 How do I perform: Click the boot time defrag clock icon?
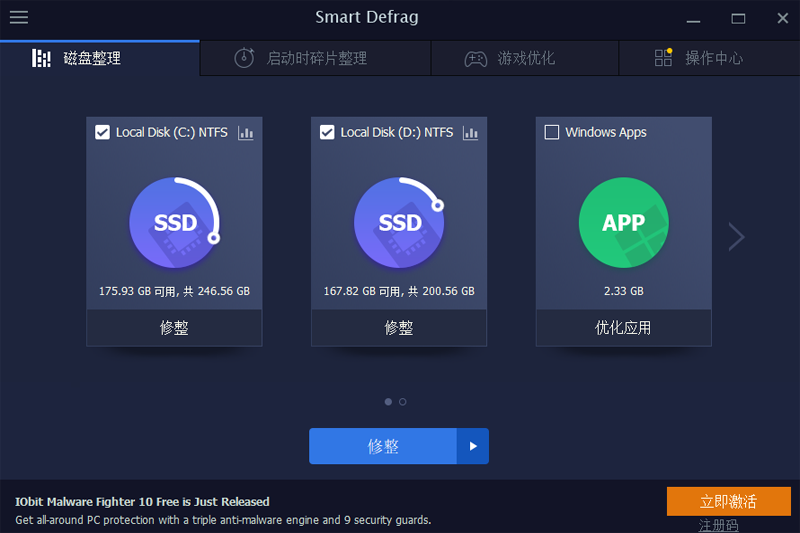[244, 58]
